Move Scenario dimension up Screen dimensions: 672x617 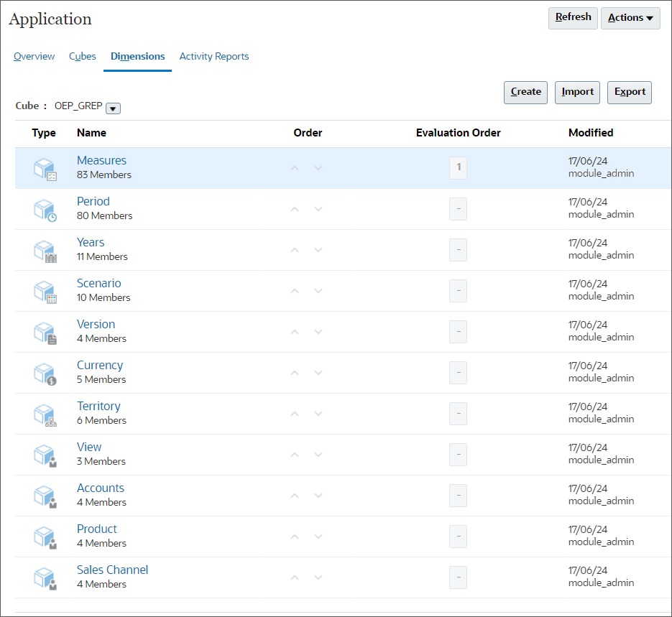point(295,291)
